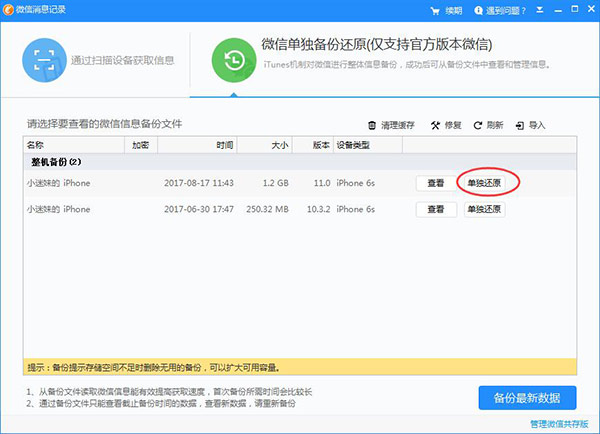Sort by 名称 column header
Image resolution: width=600 pixels, height=434 pixels.
[74, 145]
